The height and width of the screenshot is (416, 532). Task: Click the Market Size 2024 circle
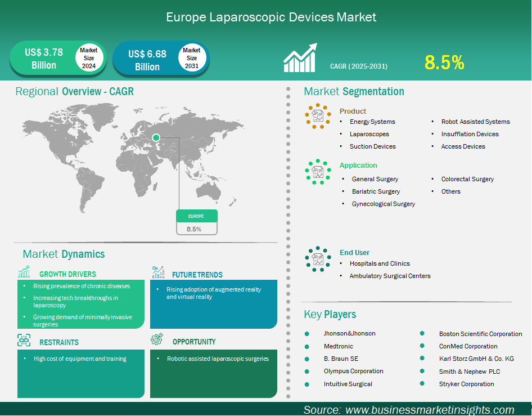pyautogui.click(x=89, y=58)
